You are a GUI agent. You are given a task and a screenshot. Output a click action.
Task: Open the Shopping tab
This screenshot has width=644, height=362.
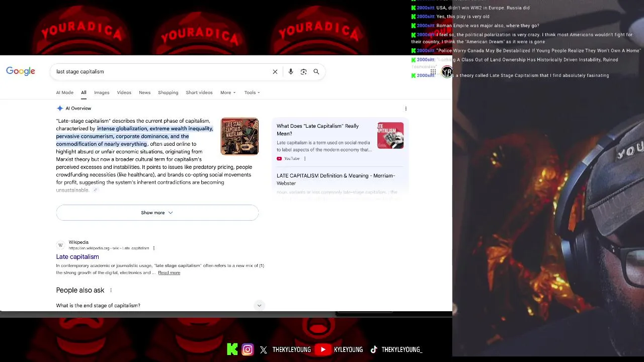point(168,93)
